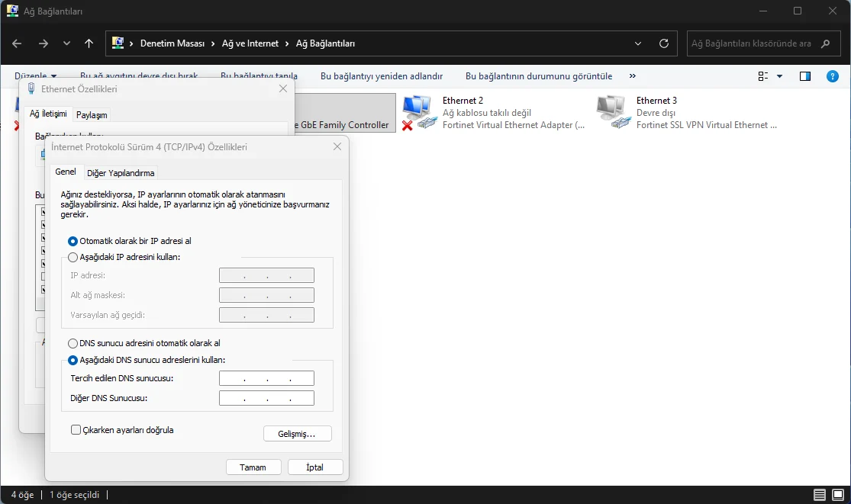Show more toolbar commands chevron

coord(632,76)
